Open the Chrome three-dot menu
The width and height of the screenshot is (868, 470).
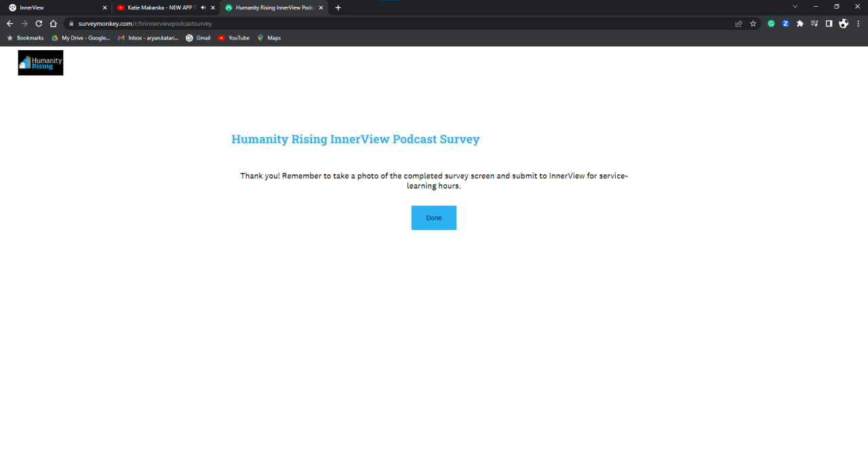[x=858, y=23]
